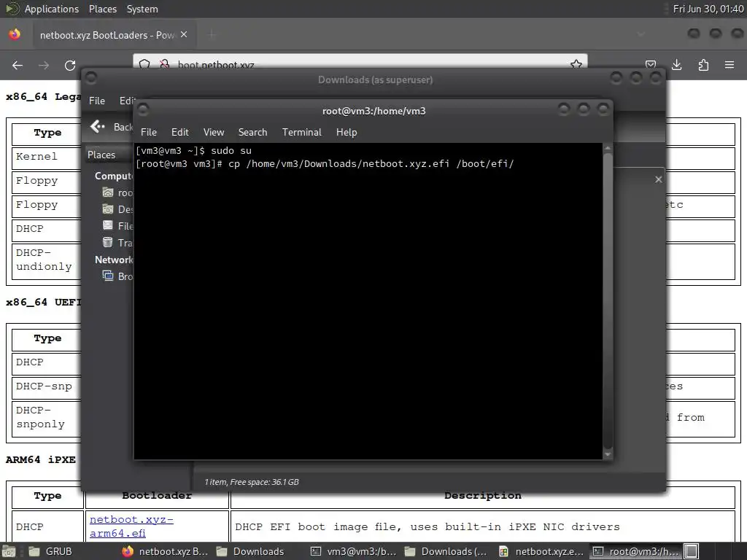Open the list all tabs chevron
Image resolution: width=747 pixels, height=560 pixels.
(x=640, y=34)
